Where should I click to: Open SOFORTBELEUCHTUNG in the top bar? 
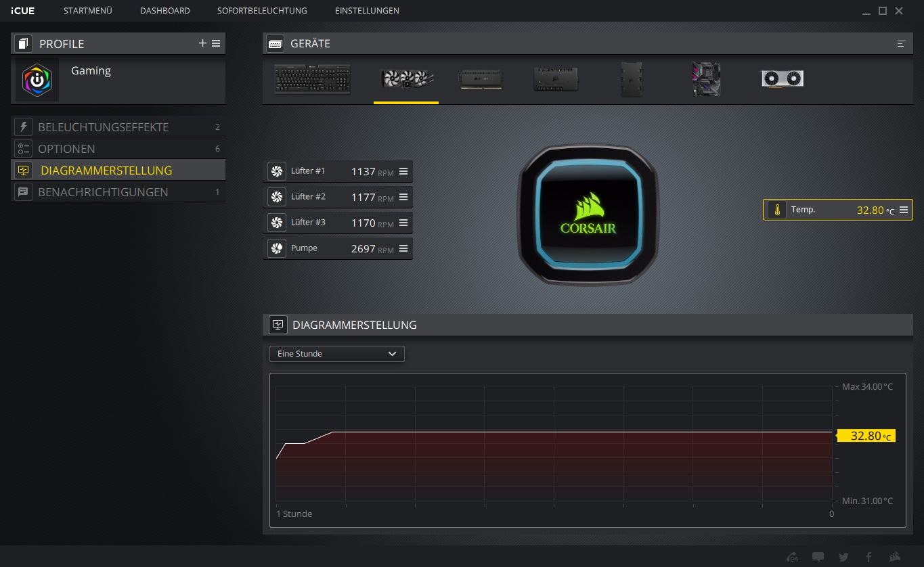(262, 11)
